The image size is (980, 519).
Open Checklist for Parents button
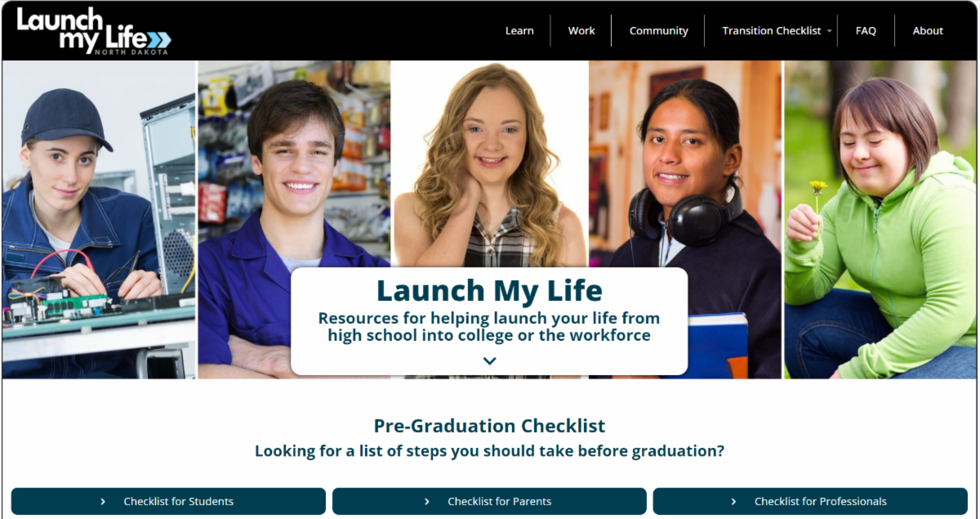point(489,502)
